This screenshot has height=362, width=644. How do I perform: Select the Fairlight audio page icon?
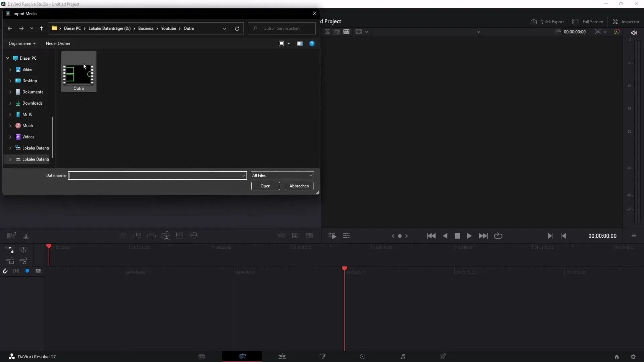click(402, 356)
